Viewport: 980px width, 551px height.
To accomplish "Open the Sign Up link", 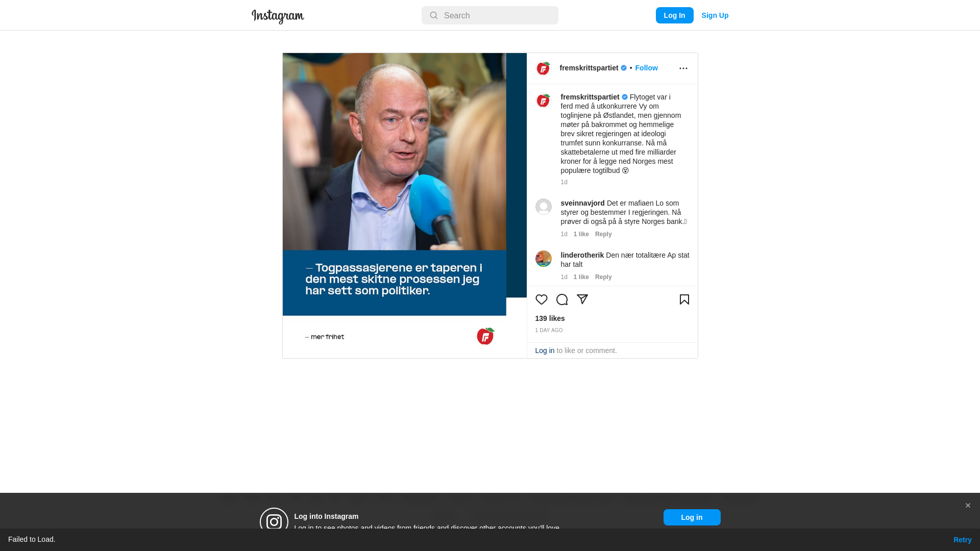I will pyautogui.click(x=715, y=15).
